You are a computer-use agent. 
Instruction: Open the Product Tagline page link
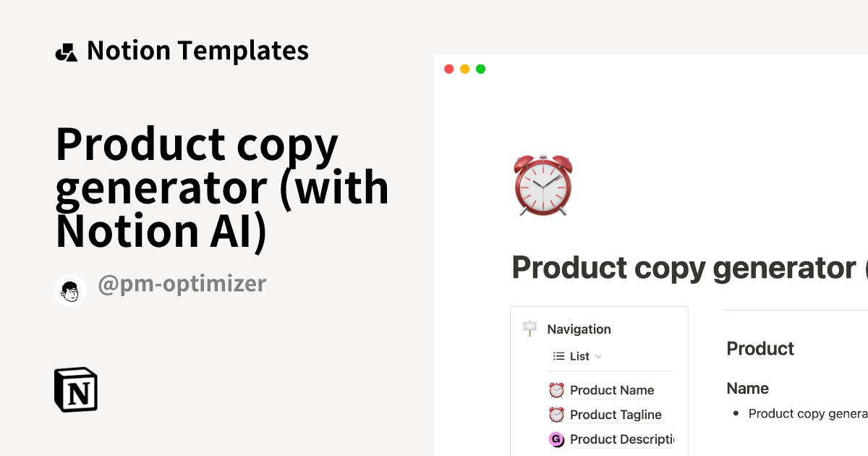[x=616, y=415]
